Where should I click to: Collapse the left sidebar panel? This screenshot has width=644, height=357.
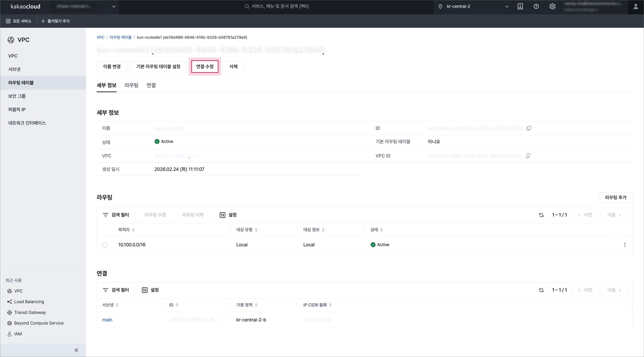[76, 350]
